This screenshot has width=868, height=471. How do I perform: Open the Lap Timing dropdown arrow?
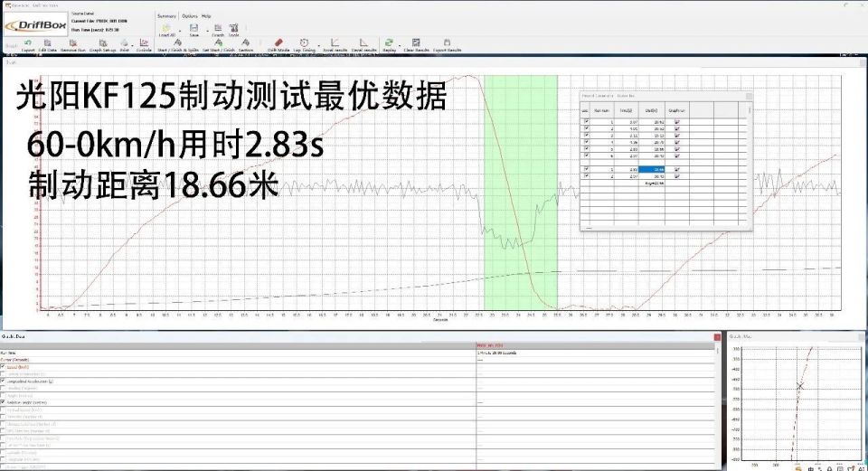tap(318, 45)
